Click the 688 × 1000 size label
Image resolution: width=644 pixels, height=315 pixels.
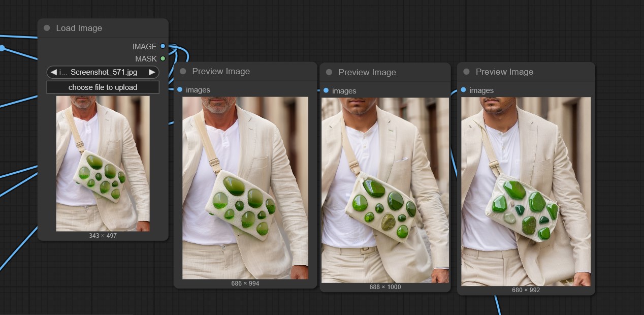[385, 287]
